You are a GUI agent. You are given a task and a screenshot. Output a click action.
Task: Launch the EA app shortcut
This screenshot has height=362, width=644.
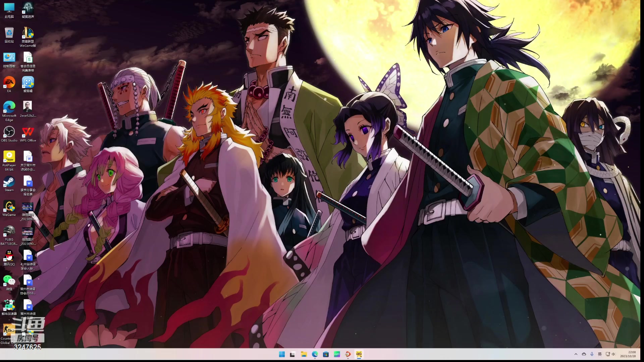pos(9,85)
